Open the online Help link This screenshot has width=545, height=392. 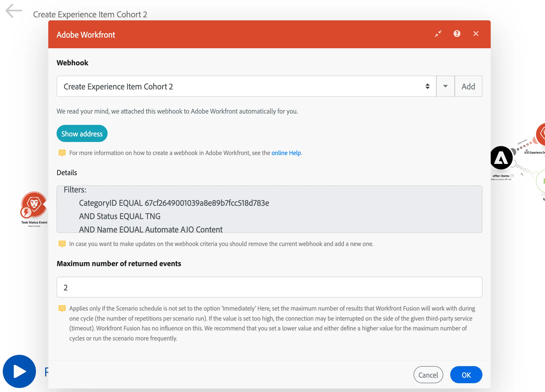[286, 153]
